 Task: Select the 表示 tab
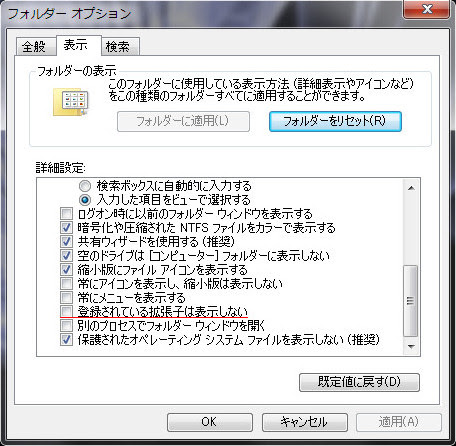[x=76, y=45]
